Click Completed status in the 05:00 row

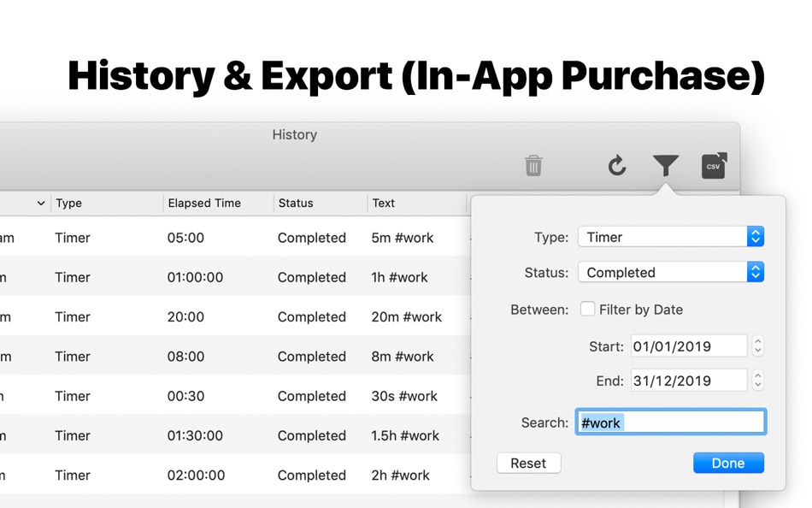[311, 238]
